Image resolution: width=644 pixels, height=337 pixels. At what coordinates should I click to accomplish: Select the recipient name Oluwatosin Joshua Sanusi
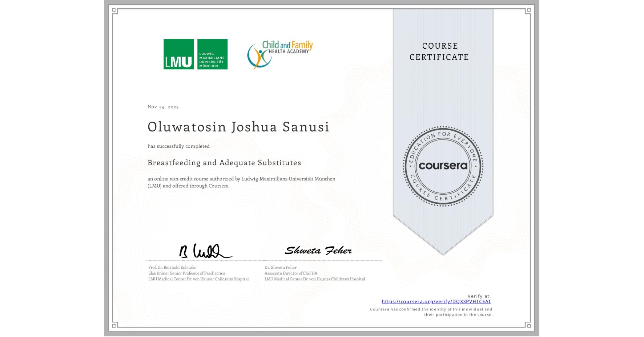coord(238,127)
